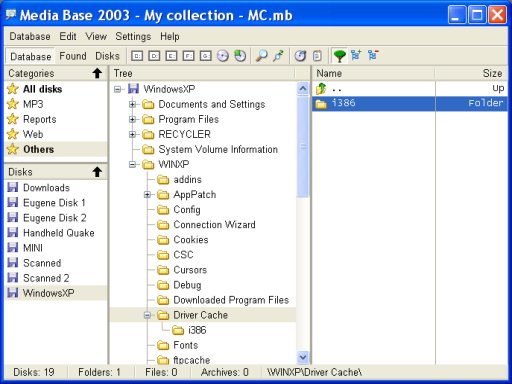Select the Web category
Image resolution: width=512 pixels, height=384 pixels.
56,134
